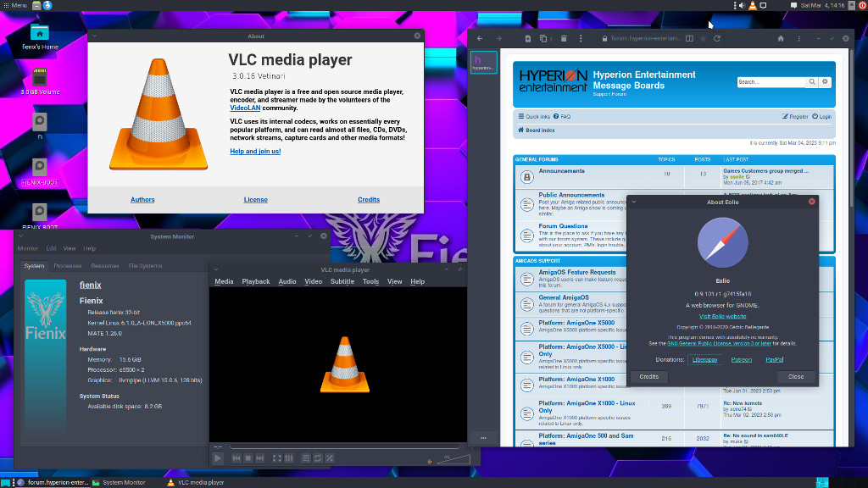Open Playback menu in VLC player
The height and width of the screenshot is (488, 868).
[256, 281]
